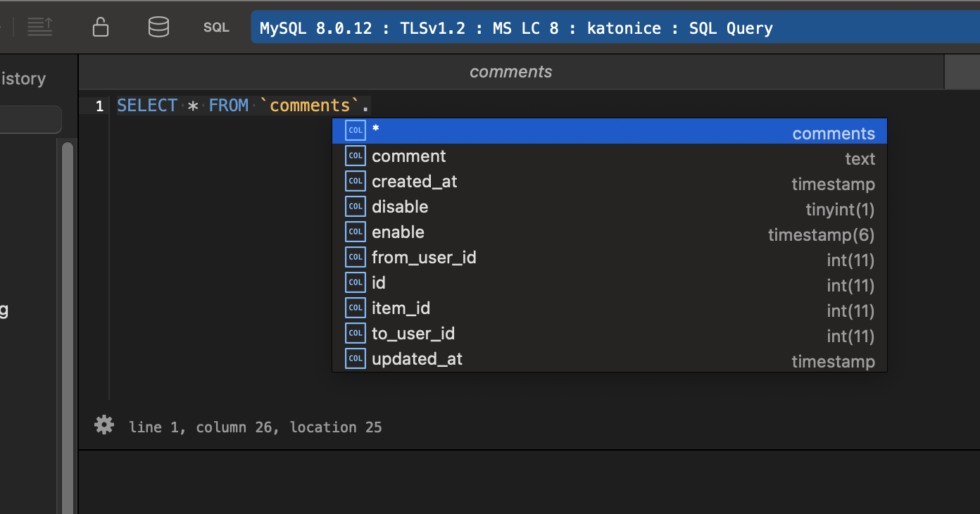The height and width of the screenshot is (514, 980).
Task: Click the lock icon in the toolbar
Action: [101, 27]
